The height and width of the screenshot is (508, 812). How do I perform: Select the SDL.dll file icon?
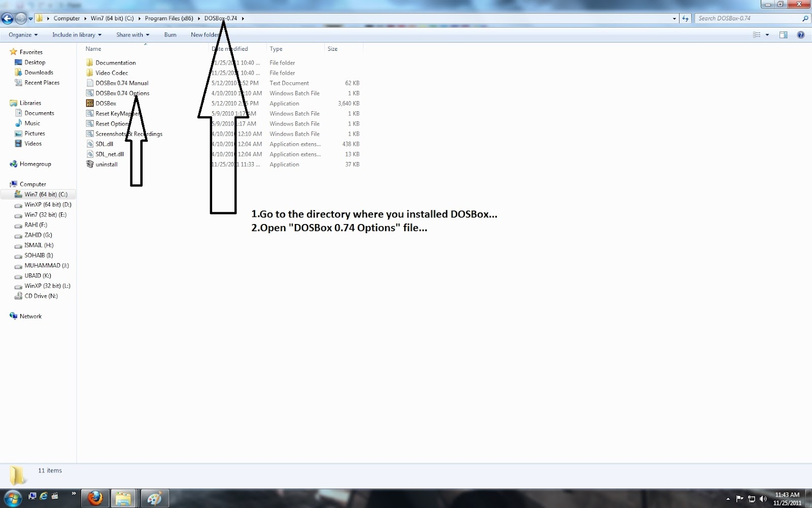(x=90, y=144)
